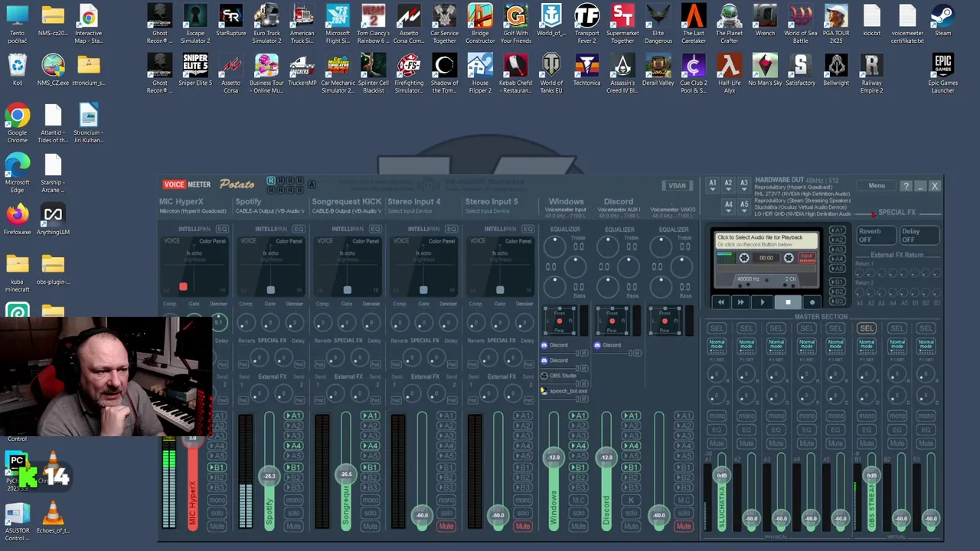Select the Steam desktop shortcut
This screenshot has height=551, width=980.
pos(942,21)
